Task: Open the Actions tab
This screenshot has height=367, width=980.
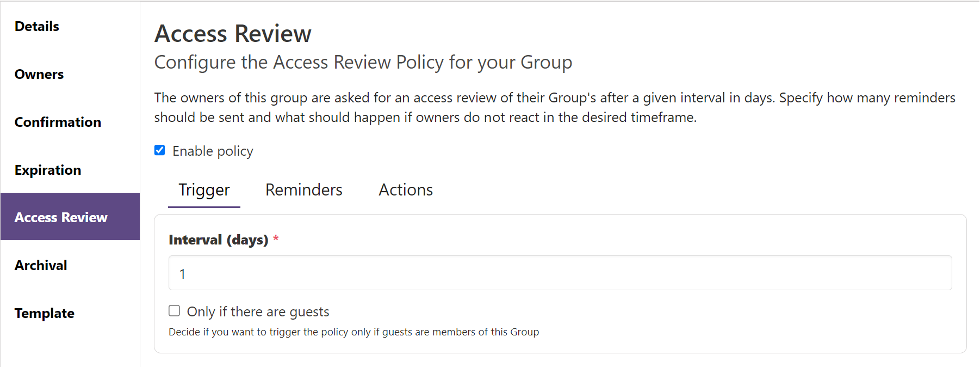Action: pos(405,189)
